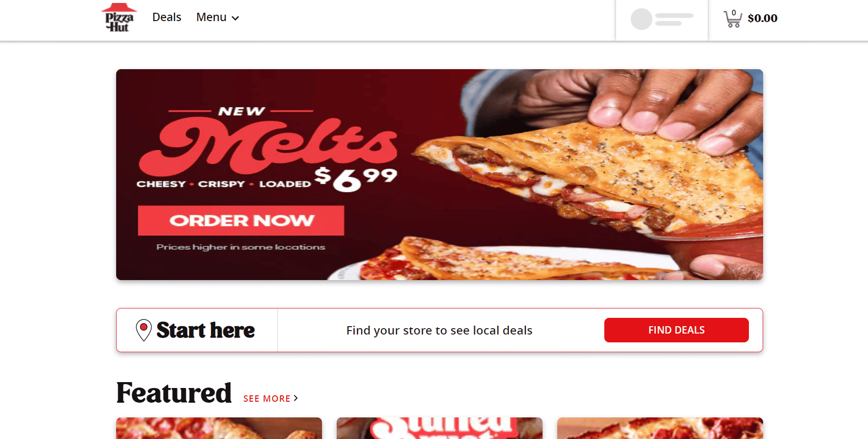868x439 pixels.
Task: Click the Start here heading
Action: click(206, 330)
